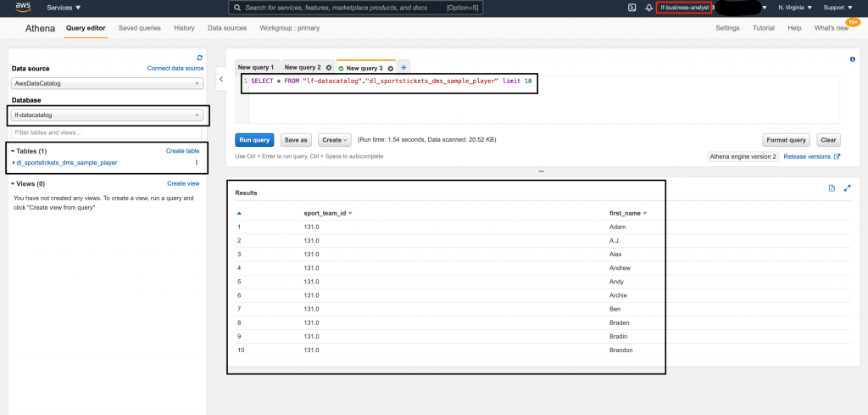Open History tab
The height and width of the screenshot is (415, 868).
(x=184, y=28)
